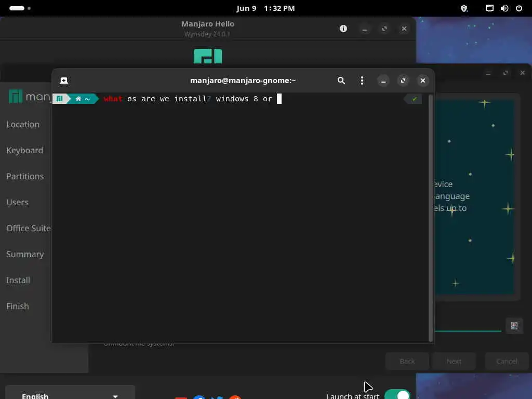Click the terminal prompt's Manjaro logo segment
This screenshot has width=532, height=399.
pos(60,99)
